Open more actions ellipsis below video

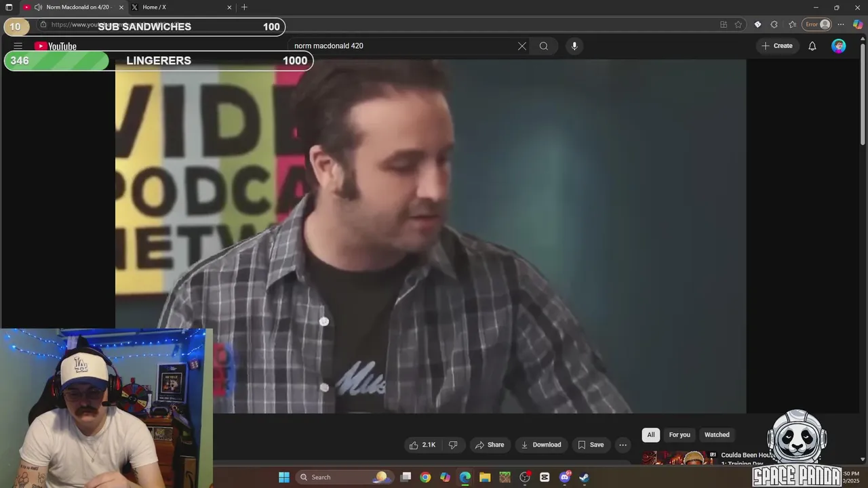623,445
